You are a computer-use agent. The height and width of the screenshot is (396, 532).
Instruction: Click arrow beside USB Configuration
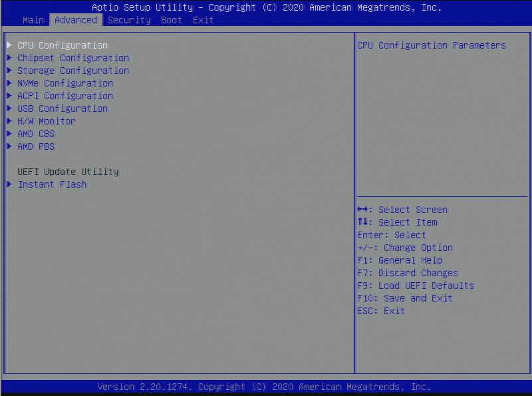pos(9,108)
